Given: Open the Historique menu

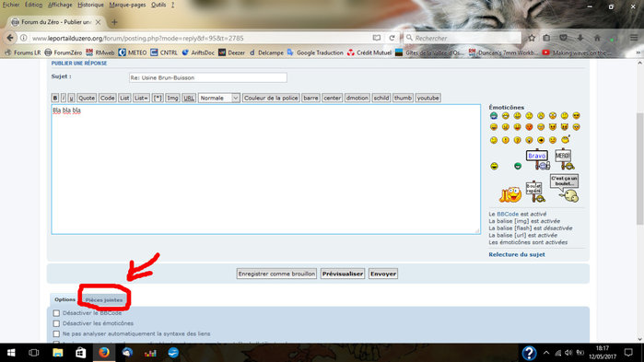Looking at the screenshot, I should click(x=91, y=5).
